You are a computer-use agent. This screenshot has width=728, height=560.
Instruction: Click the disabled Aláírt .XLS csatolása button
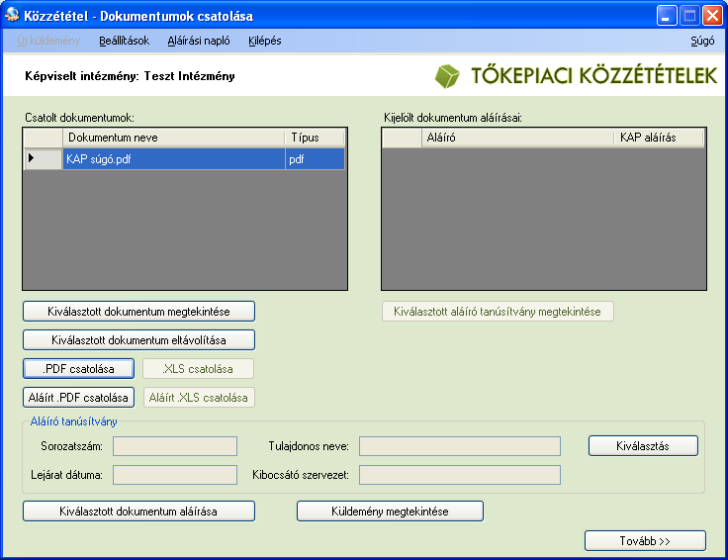coord(199,398)
